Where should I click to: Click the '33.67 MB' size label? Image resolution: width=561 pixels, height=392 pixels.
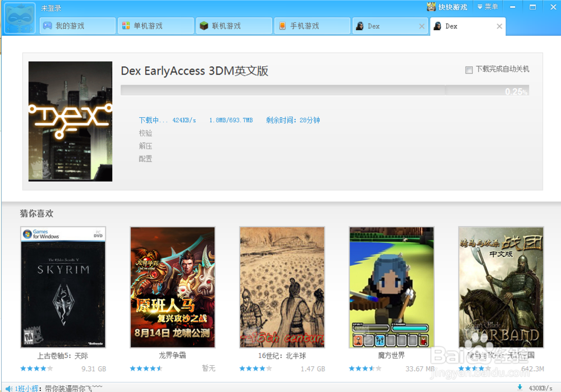420,369
